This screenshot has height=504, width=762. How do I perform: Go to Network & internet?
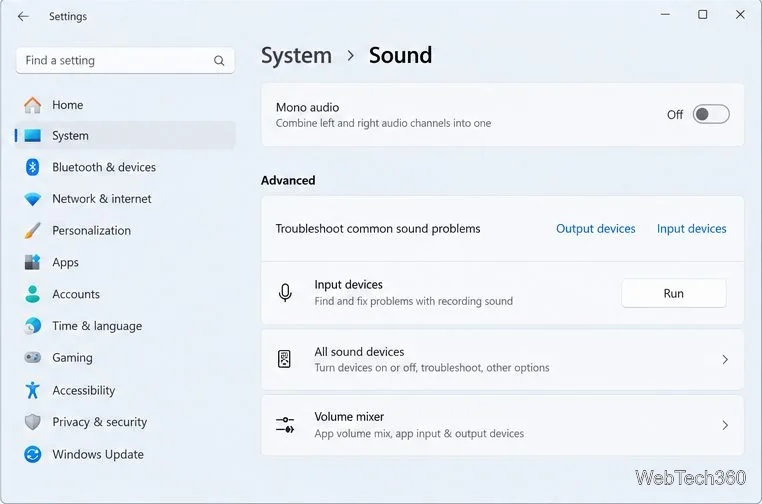click(125, 199)
